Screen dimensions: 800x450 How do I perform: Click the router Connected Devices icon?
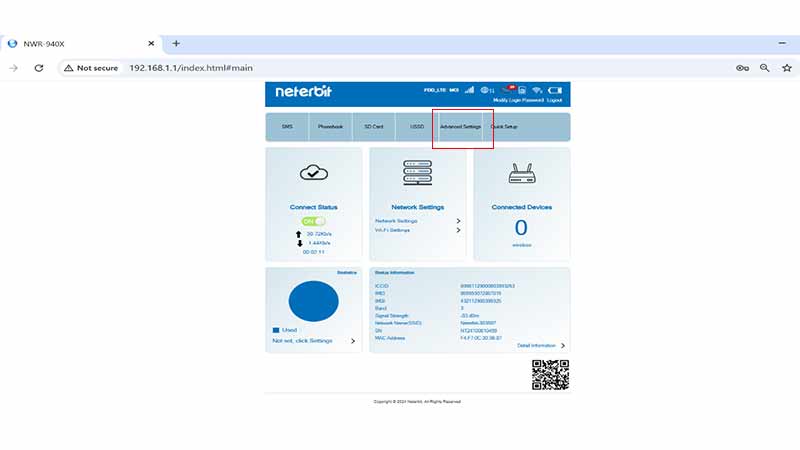click(x=522, y=173)
